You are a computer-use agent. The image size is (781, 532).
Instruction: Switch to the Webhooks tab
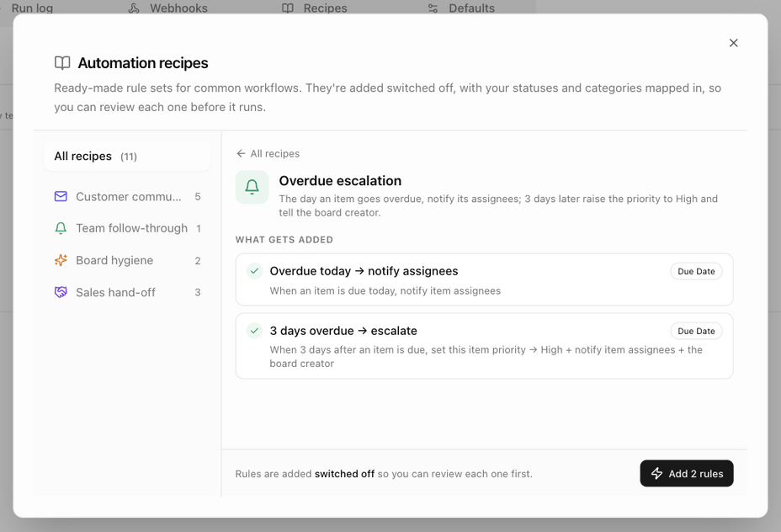pyautogui.click(x=168, y=8)
